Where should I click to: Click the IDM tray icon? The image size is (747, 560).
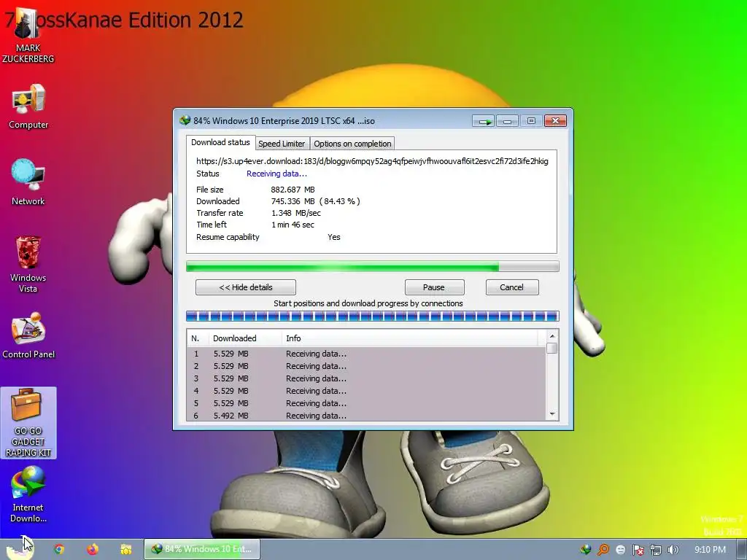click(x=586, y=550)
